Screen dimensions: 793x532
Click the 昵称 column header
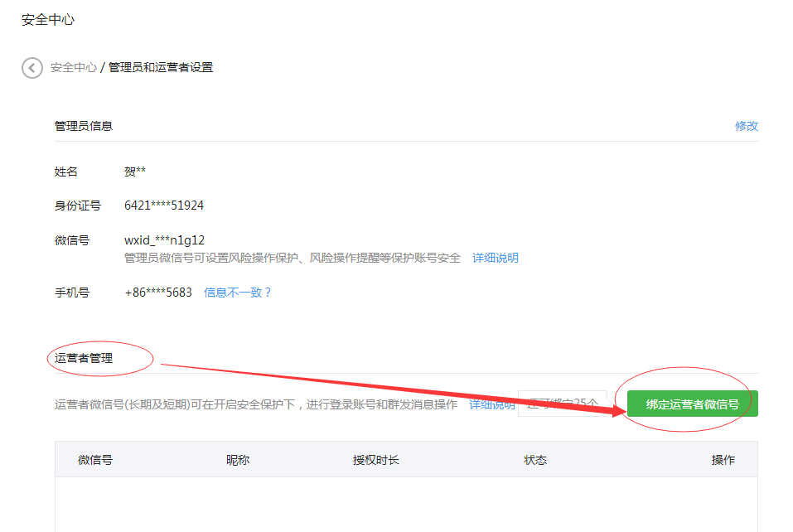coord(238,460)
